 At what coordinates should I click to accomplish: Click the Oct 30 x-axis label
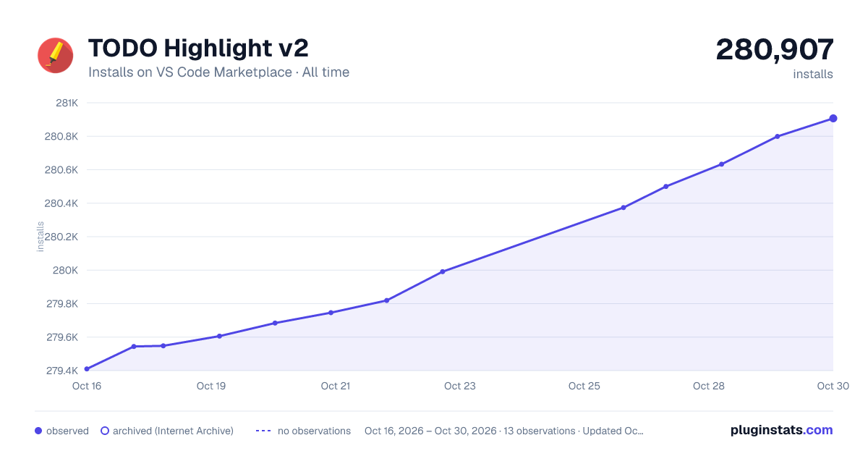pos(832,386)
